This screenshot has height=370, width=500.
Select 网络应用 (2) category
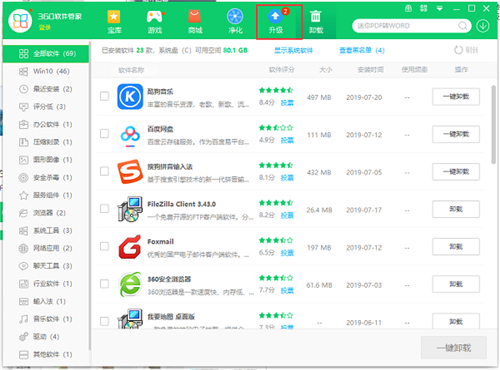pos(46,248)
